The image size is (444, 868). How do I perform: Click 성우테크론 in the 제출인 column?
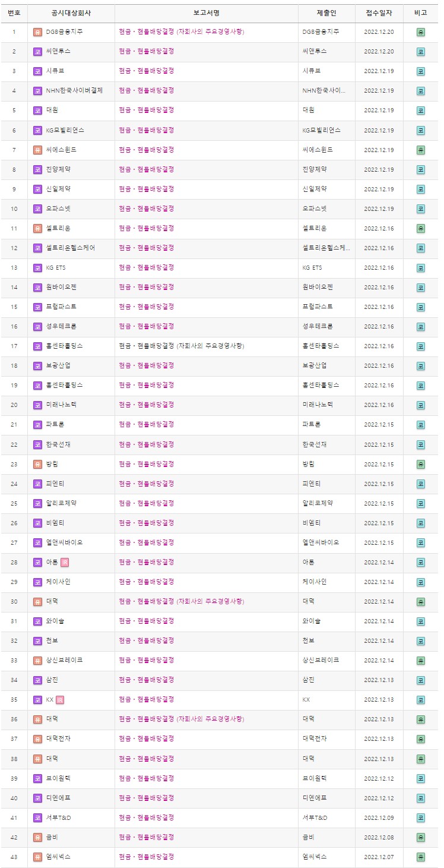[318, 326]
